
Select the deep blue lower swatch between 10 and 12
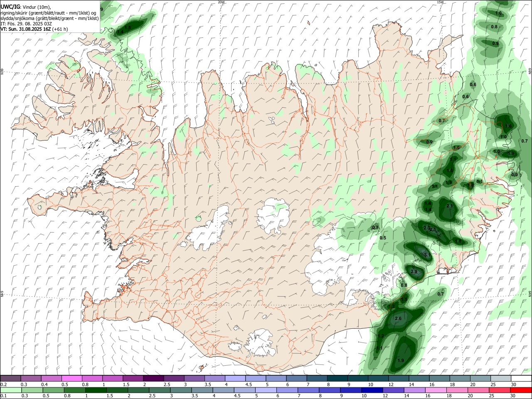point(372,390)
